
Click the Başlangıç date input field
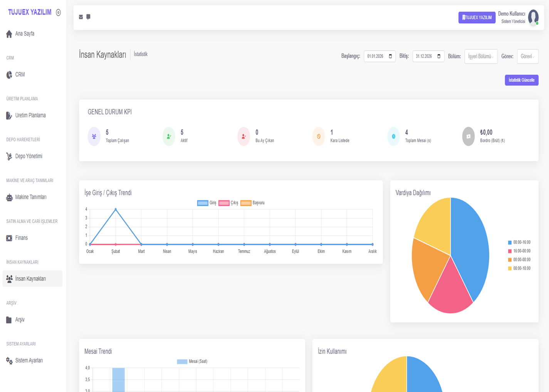pos(379,56)
